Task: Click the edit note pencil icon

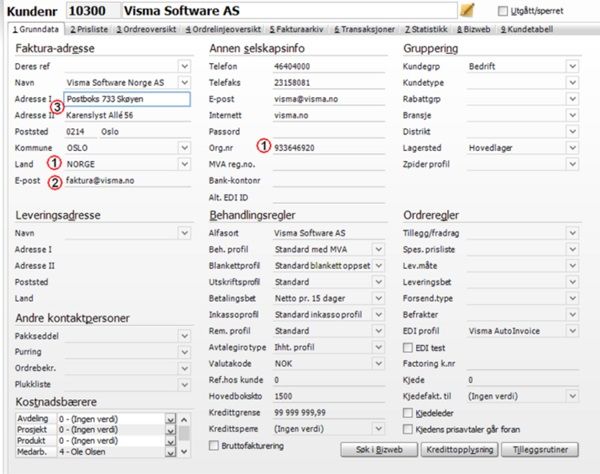Action: coord(467,10)
